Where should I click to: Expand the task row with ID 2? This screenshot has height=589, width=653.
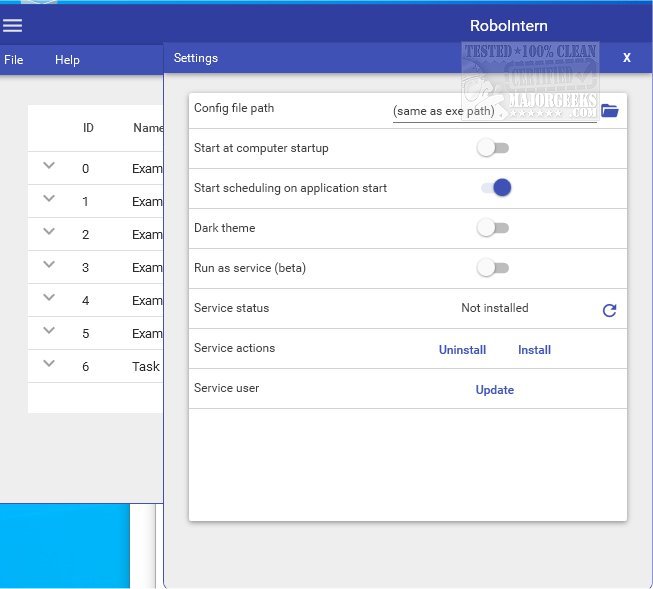tap(48, 232)
